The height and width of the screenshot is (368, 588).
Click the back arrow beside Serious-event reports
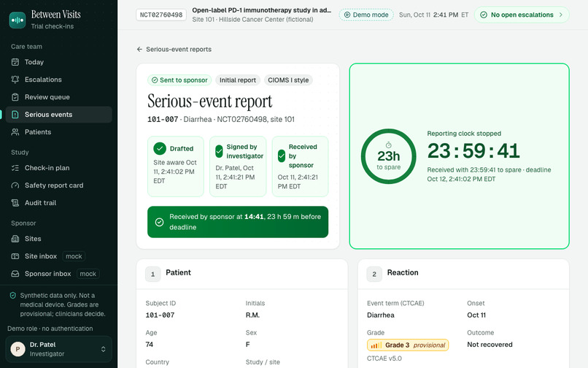[139, 49]
